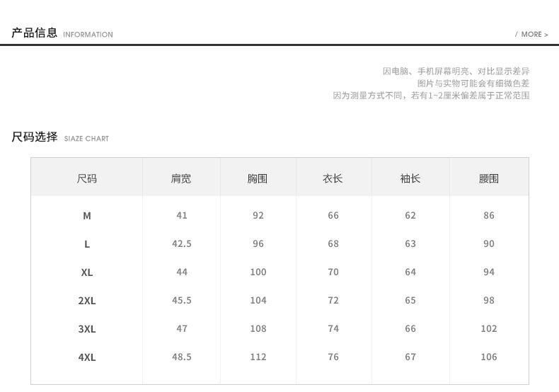
Task: Select the 胸围 column header
Action: coord(258,178)
